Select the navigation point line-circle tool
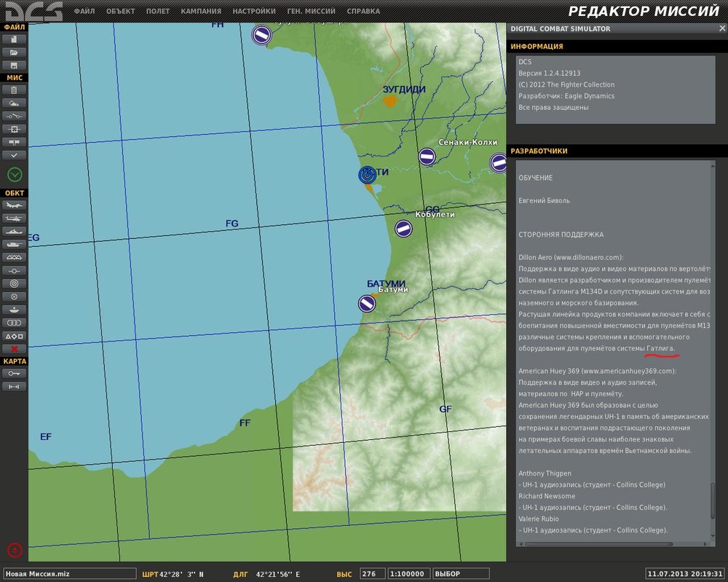The height and width of the screenshot is (582, 728). 14,270
